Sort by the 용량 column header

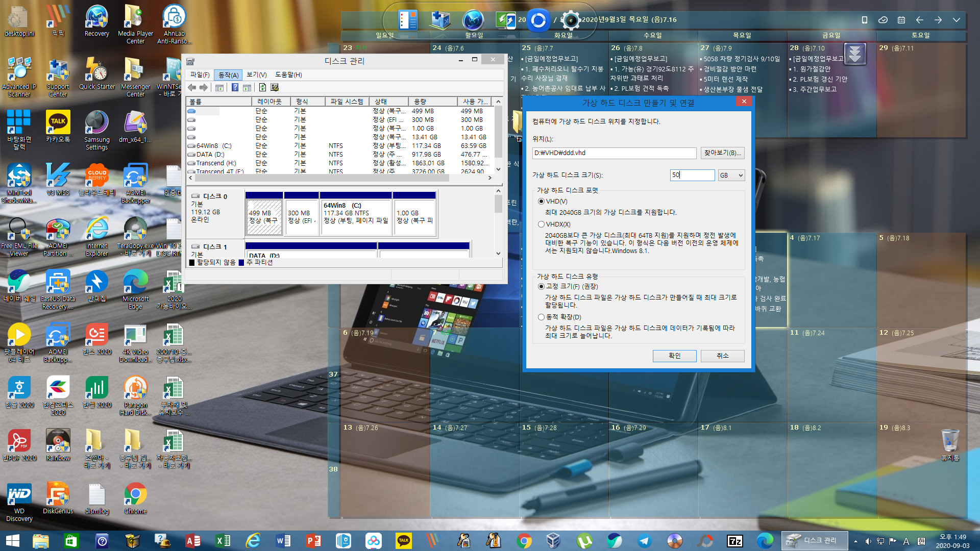(x=432, y=102)
